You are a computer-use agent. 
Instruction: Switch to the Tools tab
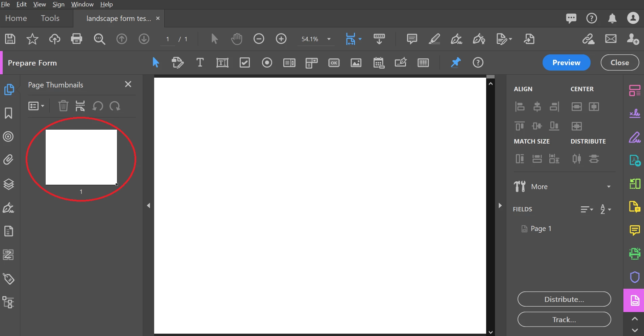point(50,18)
